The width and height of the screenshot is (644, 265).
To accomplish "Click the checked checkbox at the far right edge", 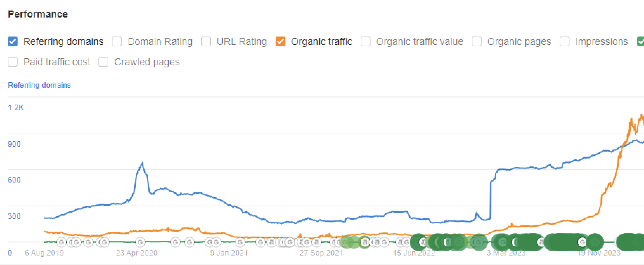I will pyautogui.click(x=642, y=41).
